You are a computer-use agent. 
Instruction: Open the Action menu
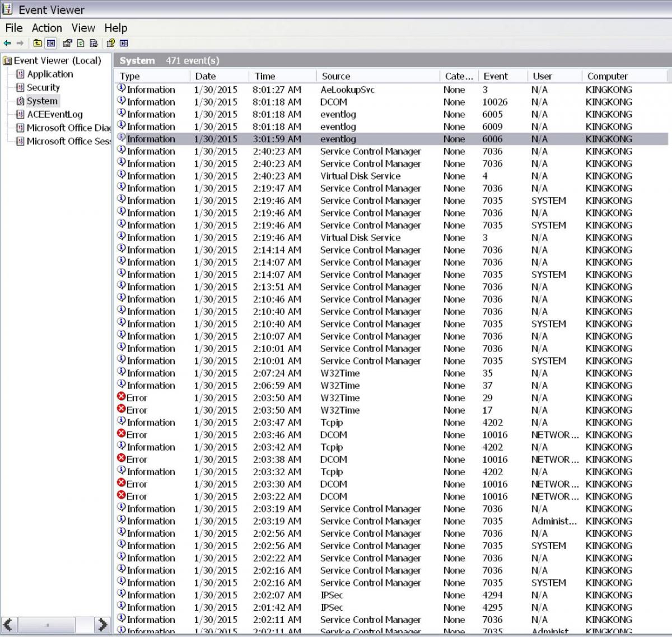tap(46, 28)
